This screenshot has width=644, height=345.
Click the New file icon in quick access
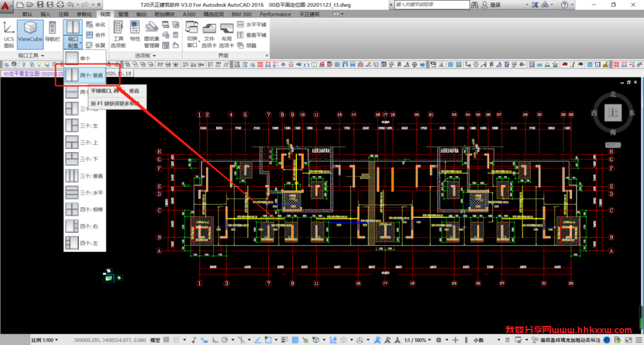[20, 5]
